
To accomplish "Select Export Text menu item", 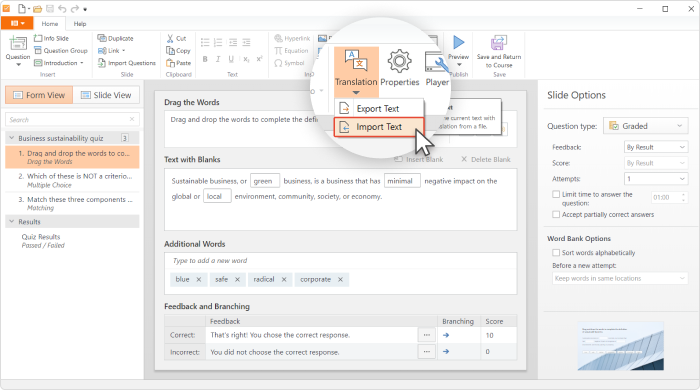I will pyautogui.click(x=379, y=108).
